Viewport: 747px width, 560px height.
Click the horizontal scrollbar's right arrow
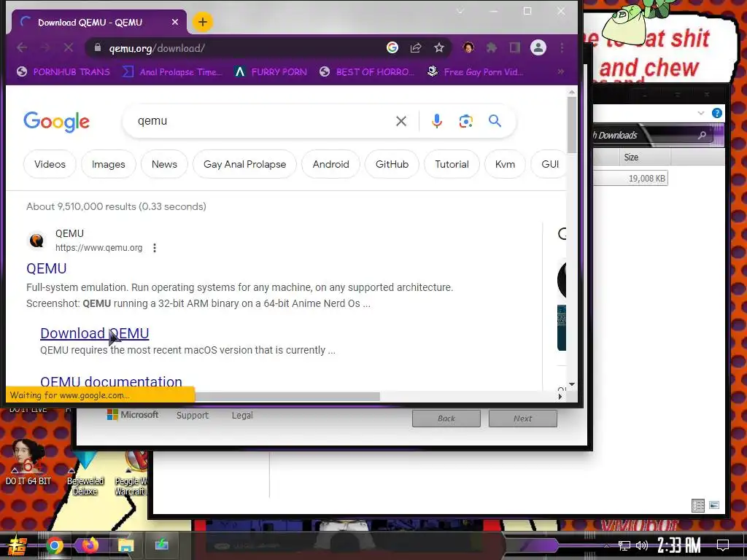tap(560, 396)
